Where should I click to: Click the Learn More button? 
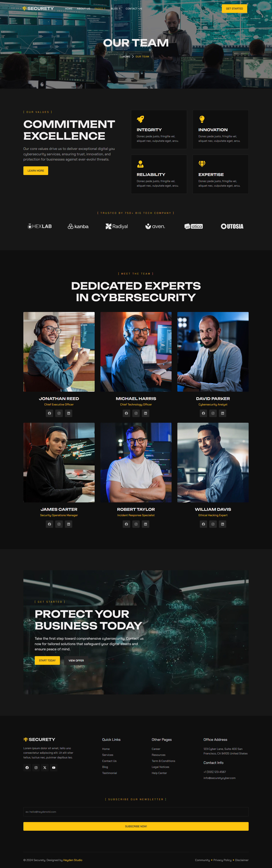tap(36, 170)
